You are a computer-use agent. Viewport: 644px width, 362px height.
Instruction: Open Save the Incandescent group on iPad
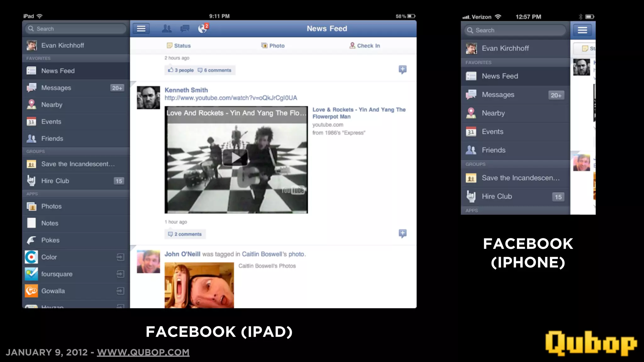(76, 164)
